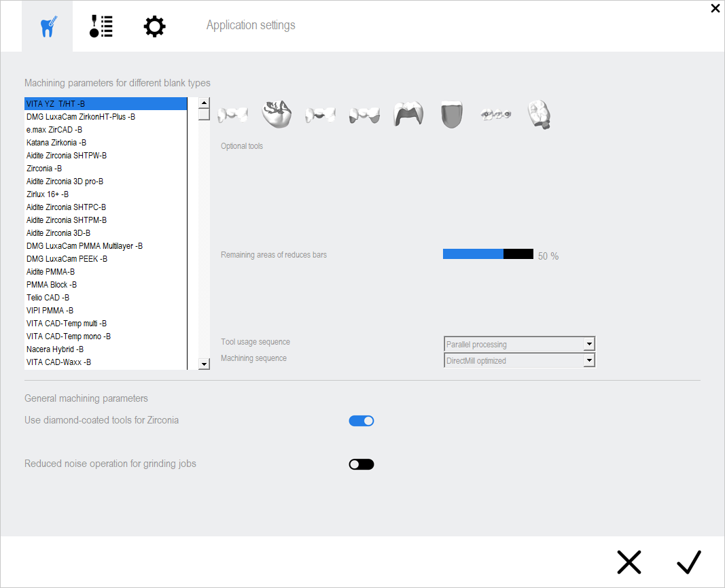Screen dimensions: 725x588
Task: Open the Machining sequence dropdown
Action: tap(519, 360)
